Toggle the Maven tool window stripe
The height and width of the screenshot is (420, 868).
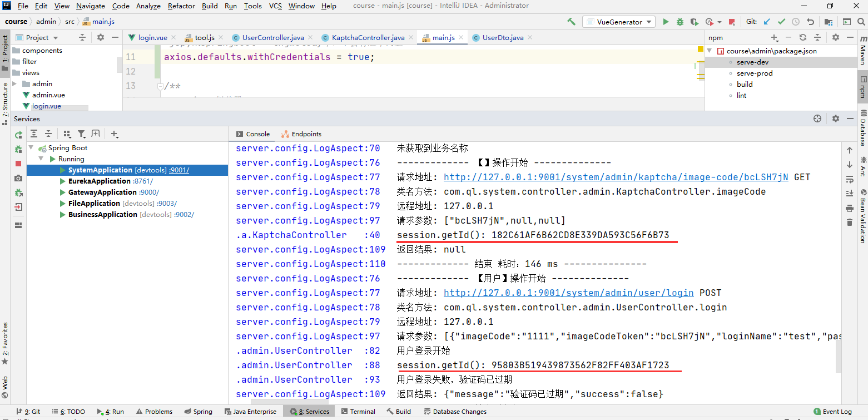(863, 50)
